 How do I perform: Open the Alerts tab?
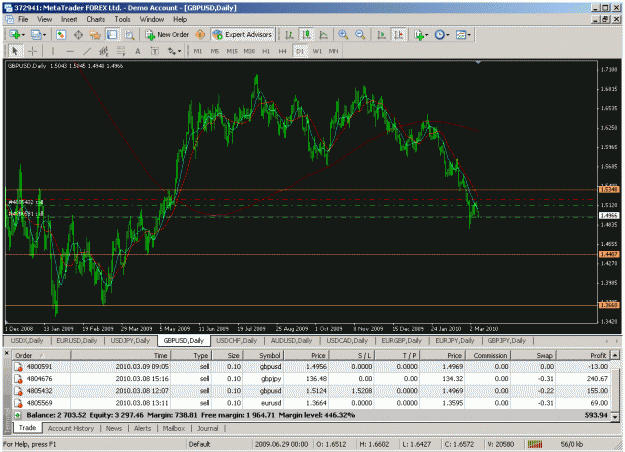[142, 428]
